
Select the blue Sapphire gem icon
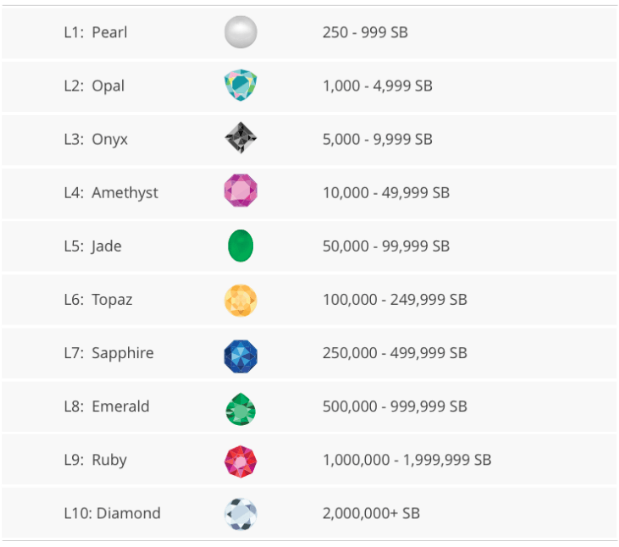240,353
